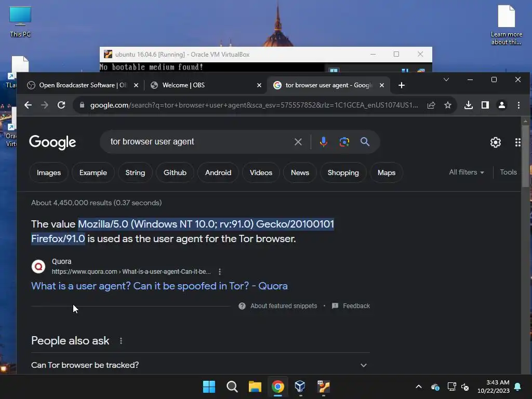
Task: Open Chrome three-dot menu
Action: click(x=518, y=105)
